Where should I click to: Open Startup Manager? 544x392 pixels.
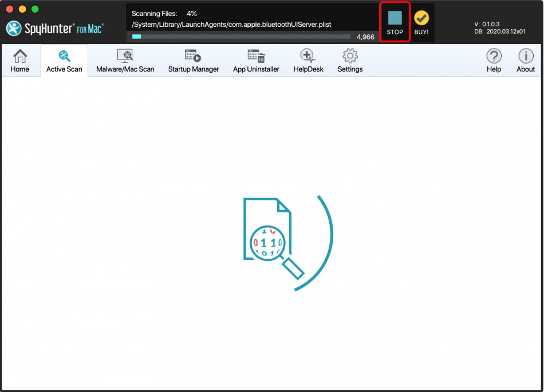click(193, 61)
